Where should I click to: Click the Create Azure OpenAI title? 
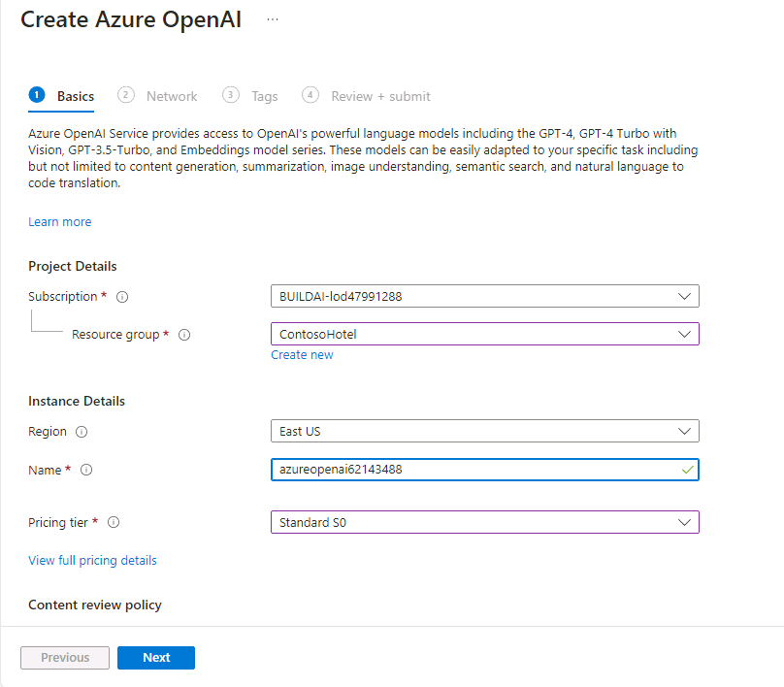click(x=131, y=20)
